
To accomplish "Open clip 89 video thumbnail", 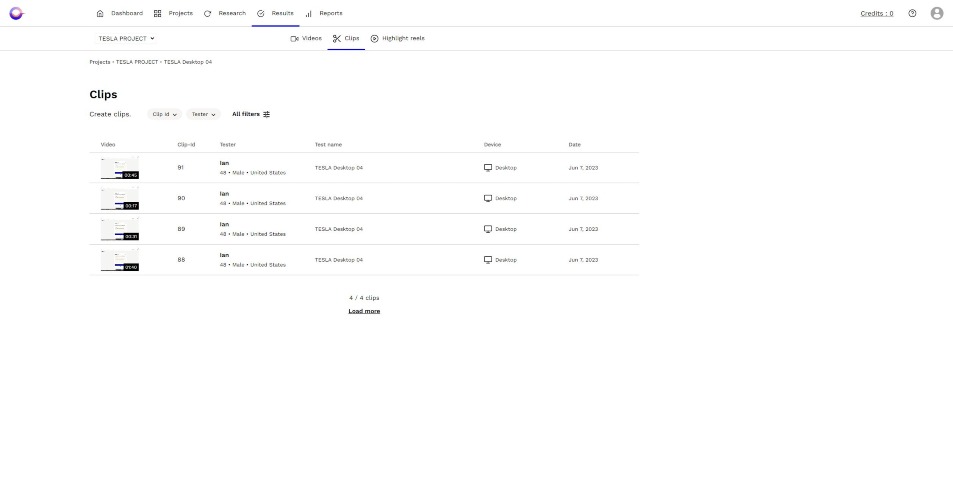I will pos(120,229).
